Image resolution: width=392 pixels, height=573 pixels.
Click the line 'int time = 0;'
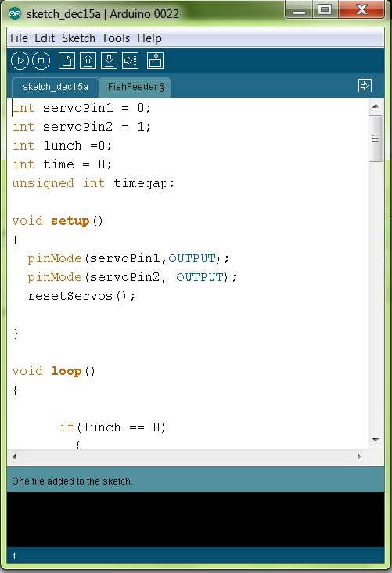62,164
